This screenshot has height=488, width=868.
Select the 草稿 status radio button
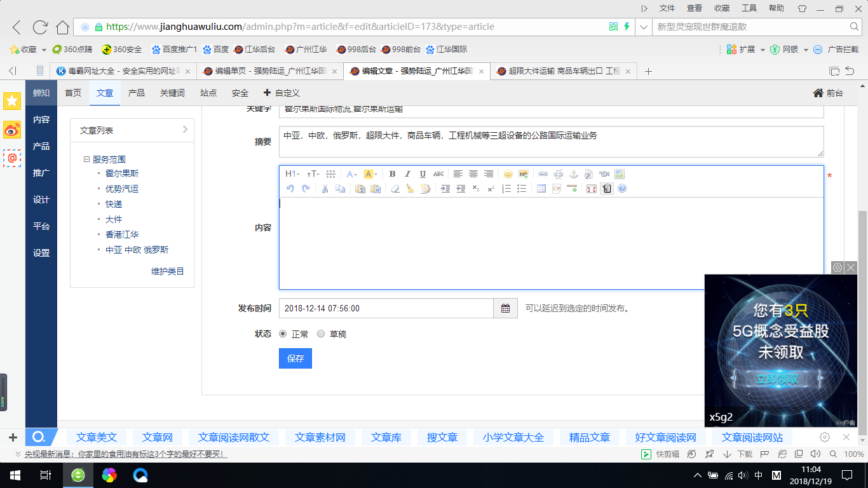pos(321,334)
